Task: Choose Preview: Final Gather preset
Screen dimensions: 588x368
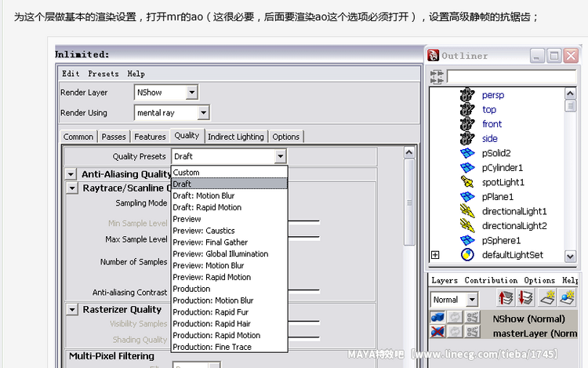Action: click(230, 242)
